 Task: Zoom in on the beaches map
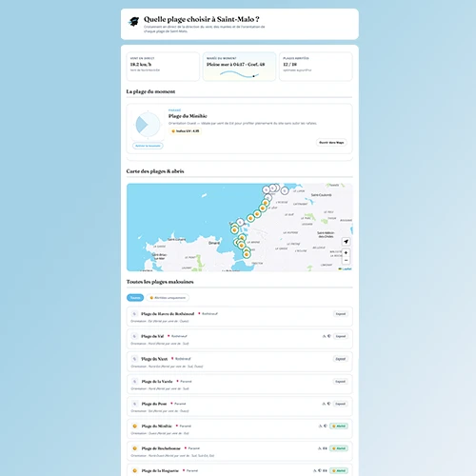(346, 253)
